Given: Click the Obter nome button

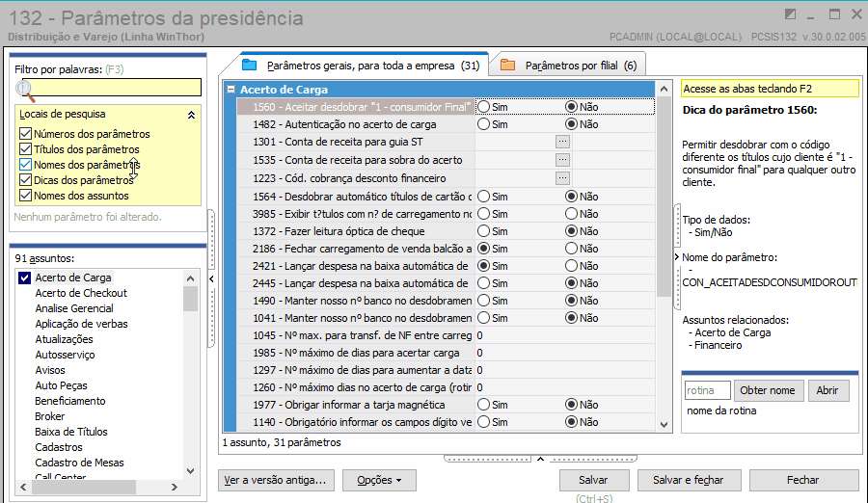Looking at the screenshot, I should click(768, 390).
